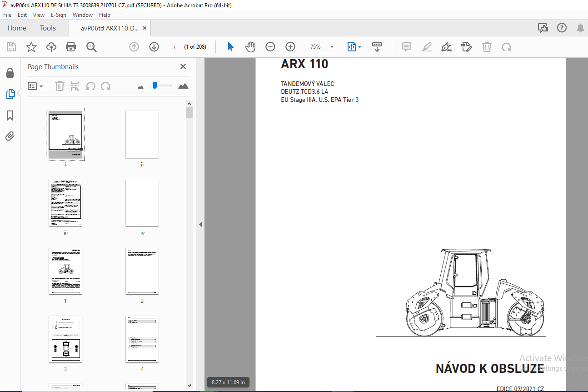Toggle Page Thumbnails panel icon
Screen dimensions: 588x392
10,94
